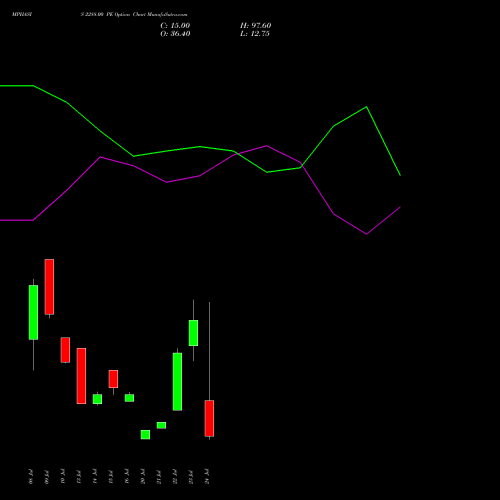Click the high value H: 97.60
The width and height of the screenshot is (500, 500).
255,26
